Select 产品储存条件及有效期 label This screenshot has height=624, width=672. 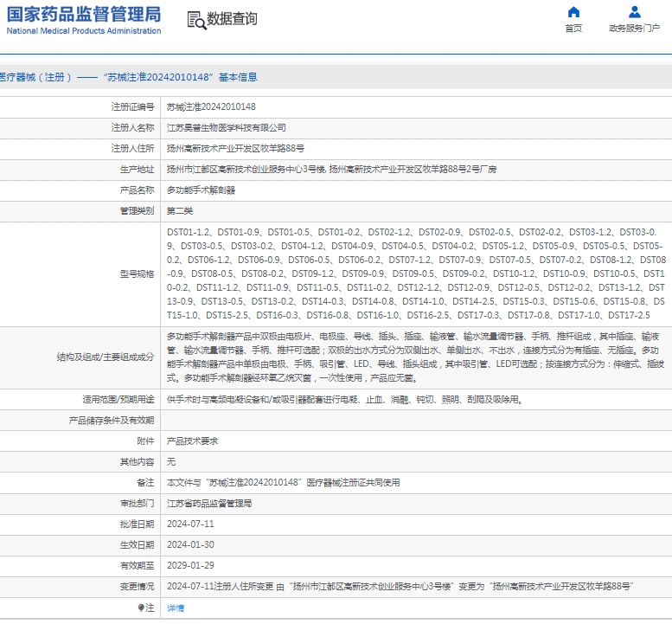click(x=112, y=421)
